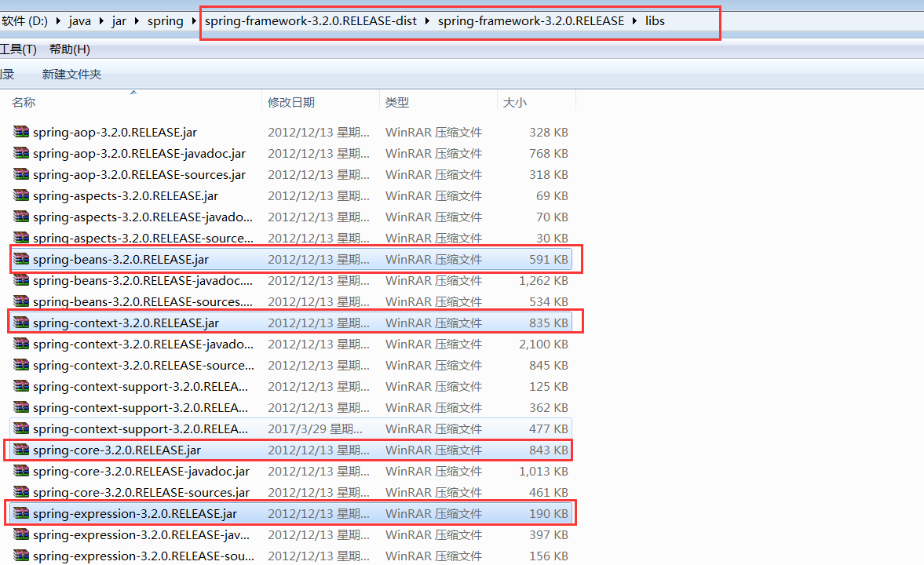Click the 318 KB size cell

pyautogui.click(x=549, y=174)
